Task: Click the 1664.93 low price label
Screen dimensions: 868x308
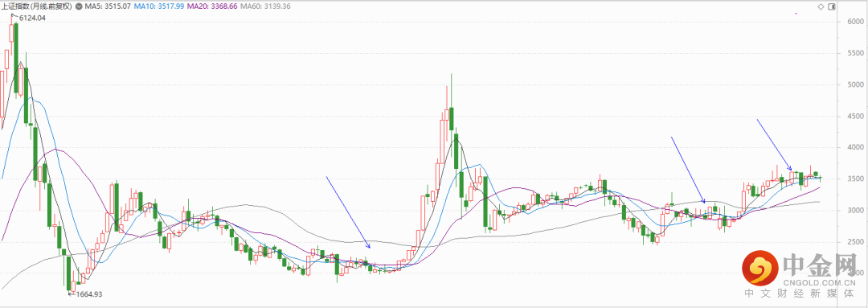Action: (x=88, y=294)
